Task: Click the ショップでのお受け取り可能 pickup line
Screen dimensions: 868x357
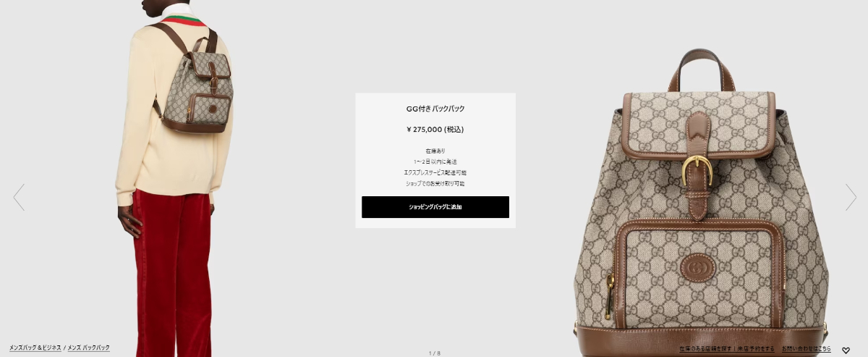Action: [435, 183]
